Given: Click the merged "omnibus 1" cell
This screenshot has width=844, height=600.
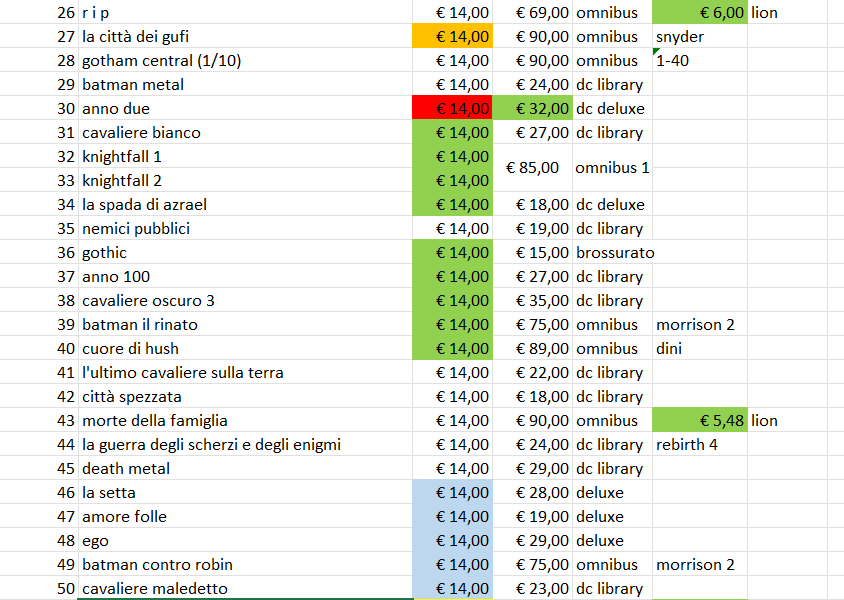Looking at the screenshot, I should pyautogui.click(x=613, y=168).
